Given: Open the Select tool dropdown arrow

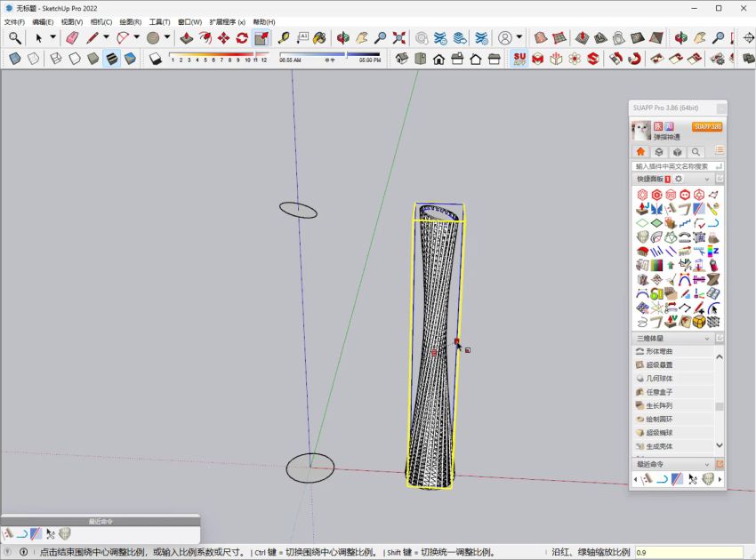Looking at the screenshot, I should (x=52, y=37).
